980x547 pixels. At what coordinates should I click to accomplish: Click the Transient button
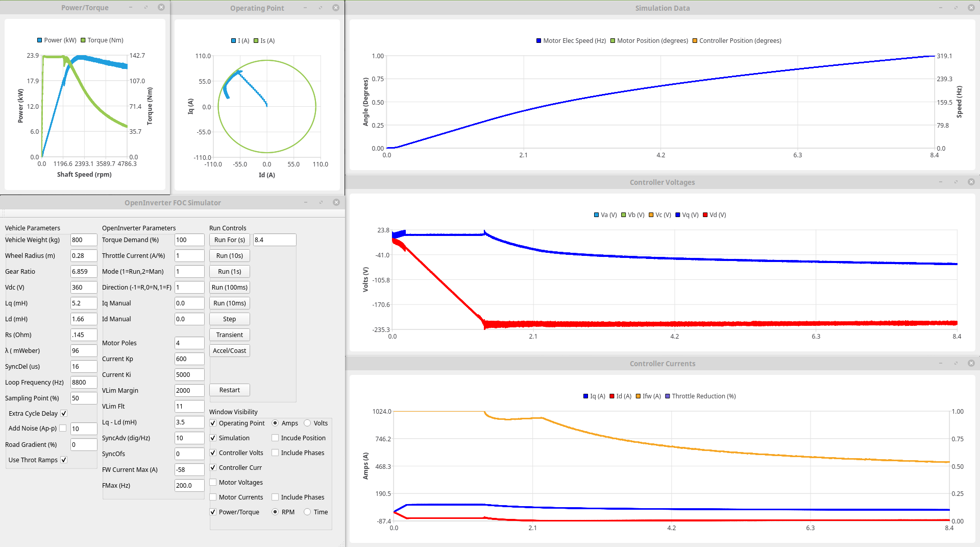click(x=229, y=335)
